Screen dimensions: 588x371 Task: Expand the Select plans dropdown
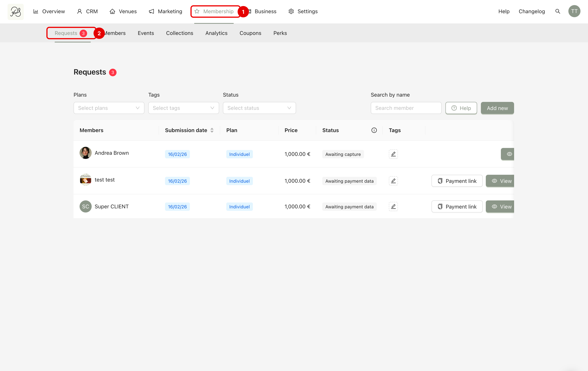[109, 108]
